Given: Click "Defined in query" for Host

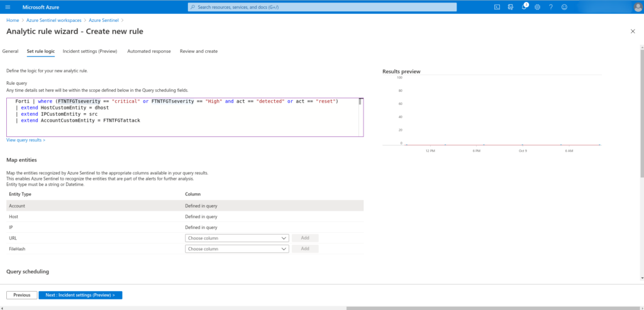Looking at the screenshot, I should tap(201, 216).
